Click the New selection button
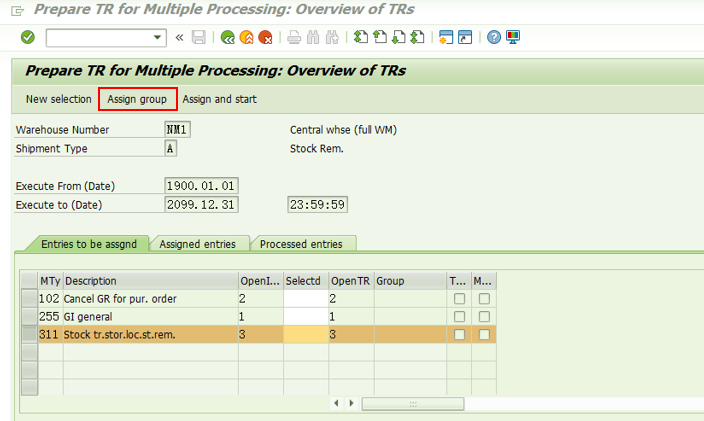The image size is (704, 421). pyautogui.click(x=58, y=99)
